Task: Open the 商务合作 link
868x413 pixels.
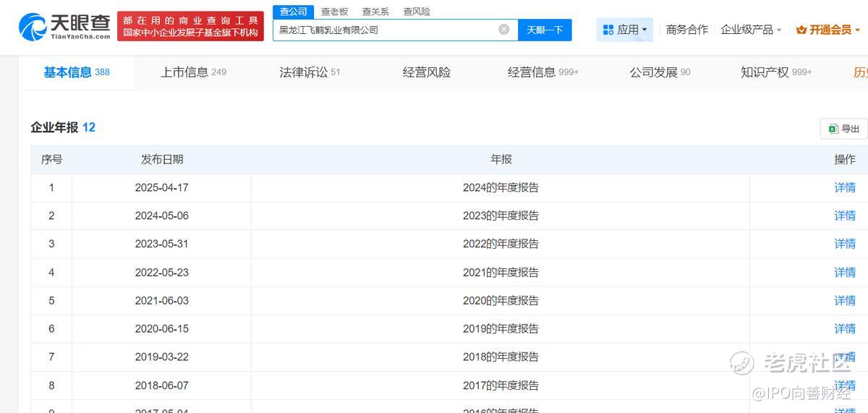Action: [x=687, y=30]
